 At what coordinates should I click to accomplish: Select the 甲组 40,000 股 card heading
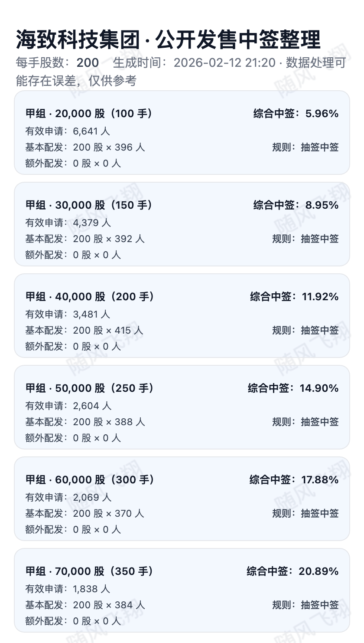pyautogui.click(x=90, y=297)
